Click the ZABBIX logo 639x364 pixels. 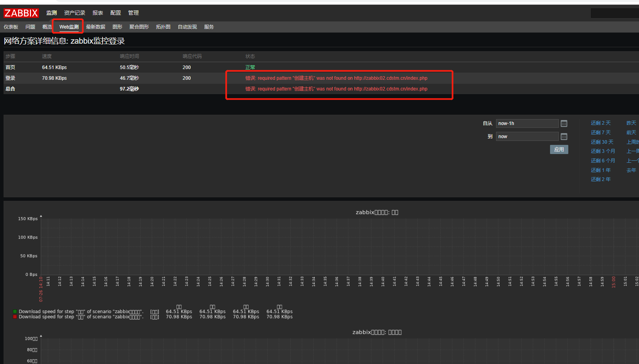[x=21, y=13]
